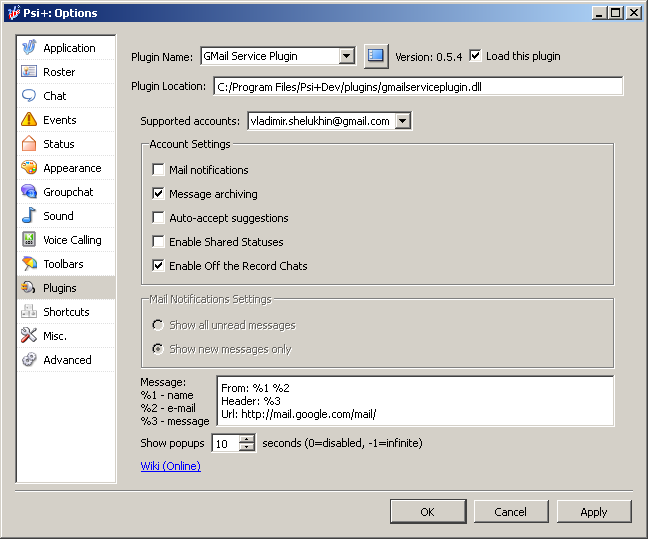This screenshot has width=648, height=539.
Task: Go to the Toolbars options page
Action: point(63,264)
